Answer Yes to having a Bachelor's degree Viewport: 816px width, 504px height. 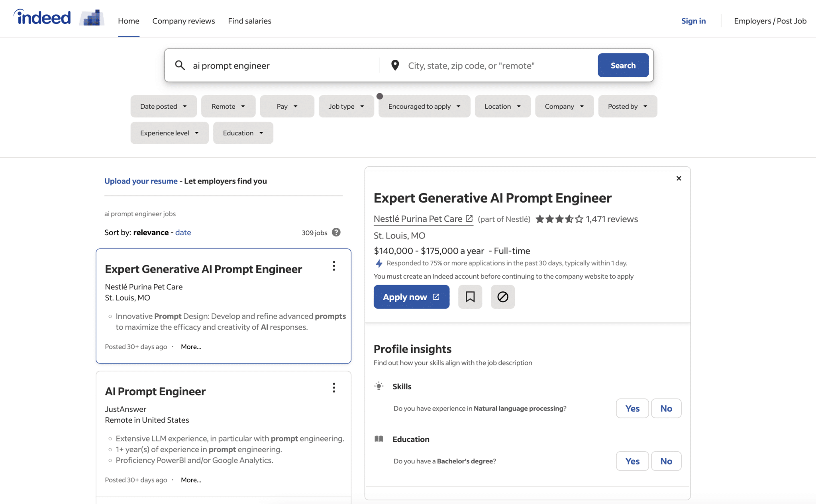632,461
